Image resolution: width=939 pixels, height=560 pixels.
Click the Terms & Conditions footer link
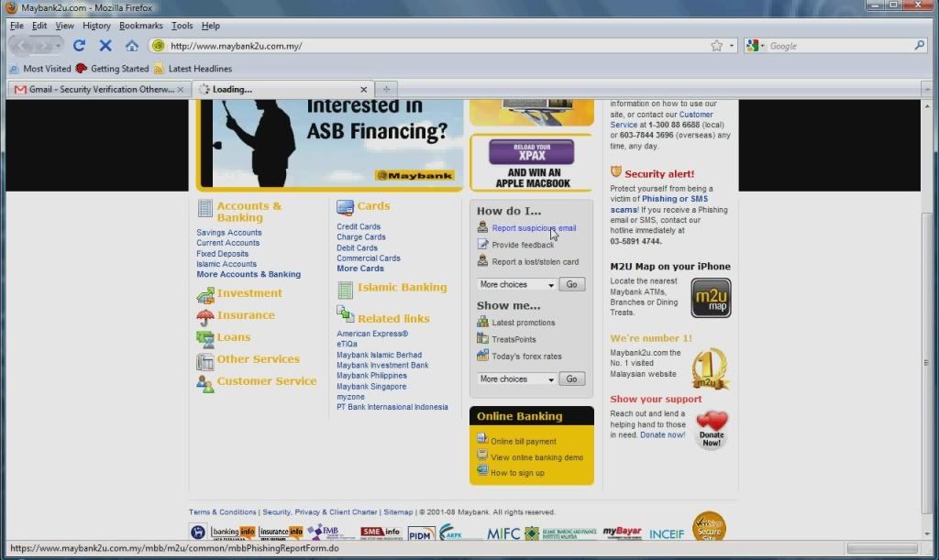pos(222,512)
